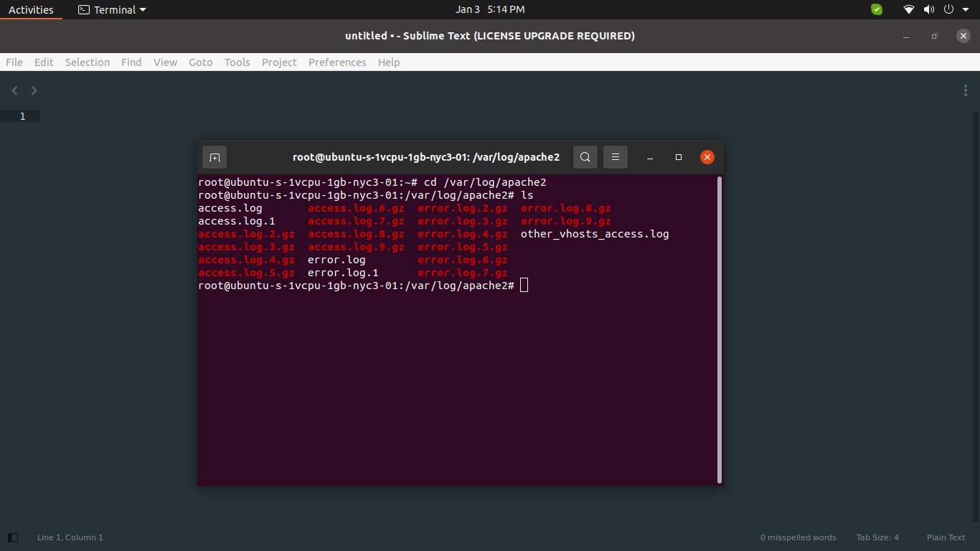Screen dimensions: 980x551
Task: Click line number 1 in gutter
Action: click(x=22, y=116)
